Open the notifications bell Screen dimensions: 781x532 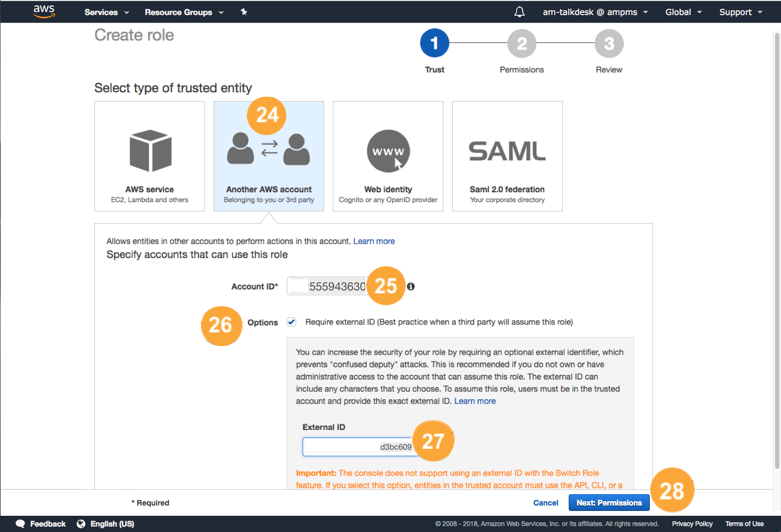point(520,12)
